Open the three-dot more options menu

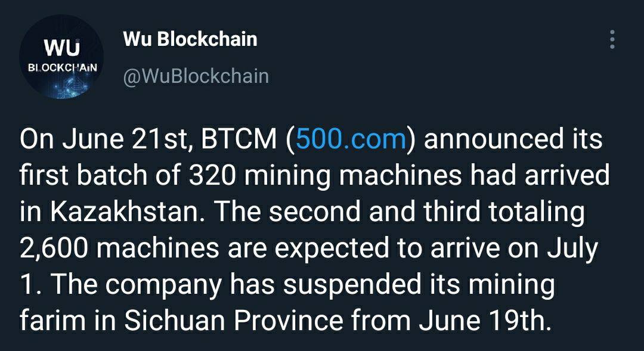[x=611, y=39]
